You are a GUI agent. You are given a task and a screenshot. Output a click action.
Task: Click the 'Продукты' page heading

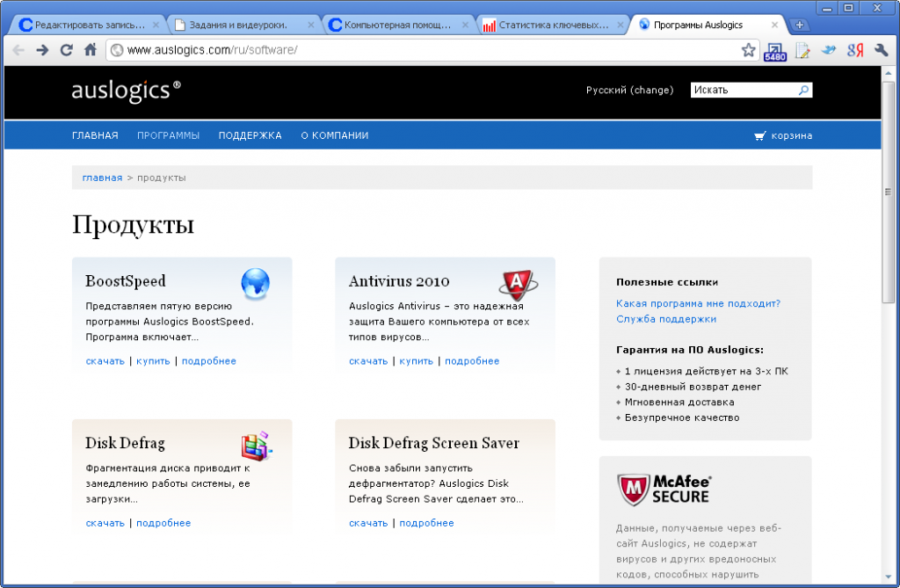134,224
